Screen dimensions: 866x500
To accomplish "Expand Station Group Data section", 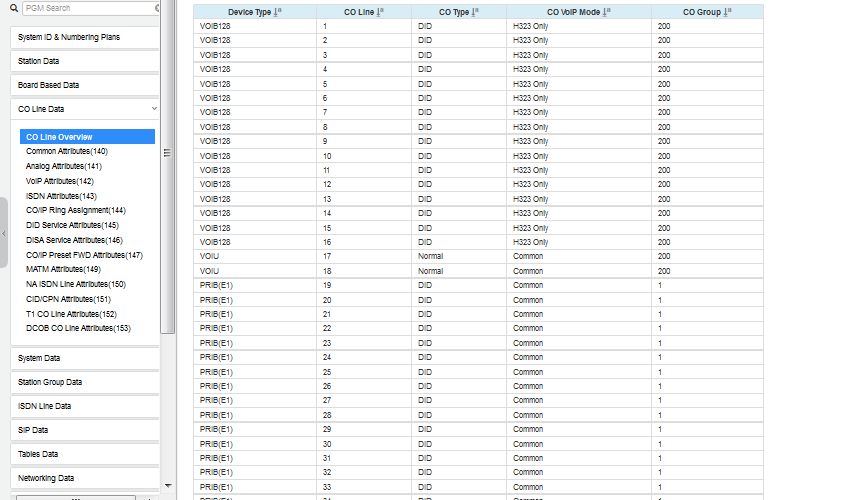I will (x=85, y=382).
